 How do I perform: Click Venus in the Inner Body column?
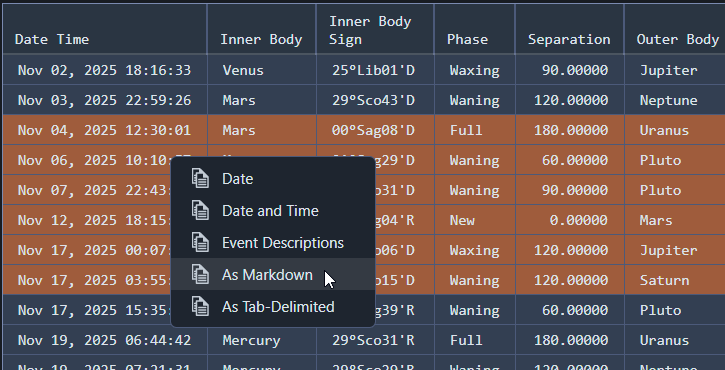pos(262,70)
